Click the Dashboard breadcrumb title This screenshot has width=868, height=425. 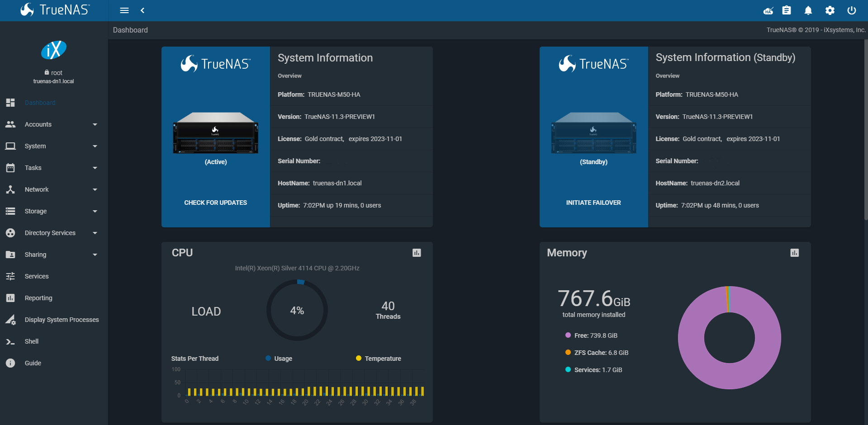pos(130,30)
